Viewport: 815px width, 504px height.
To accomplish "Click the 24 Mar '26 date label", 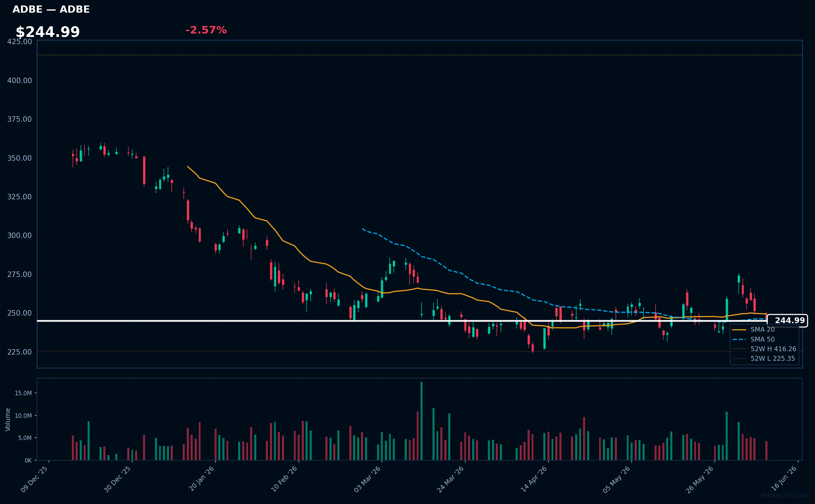I will (450, 479).
